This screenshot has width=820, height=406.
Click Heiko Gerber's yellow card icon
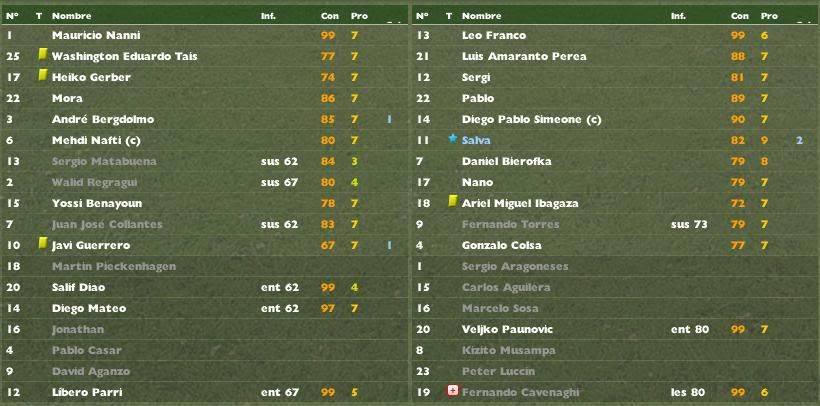click(x=43, y=76)
